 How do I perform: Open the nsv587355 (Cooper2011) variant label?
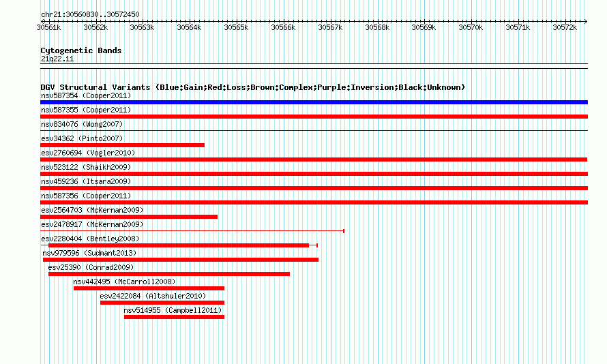click(x=86, y=110)
